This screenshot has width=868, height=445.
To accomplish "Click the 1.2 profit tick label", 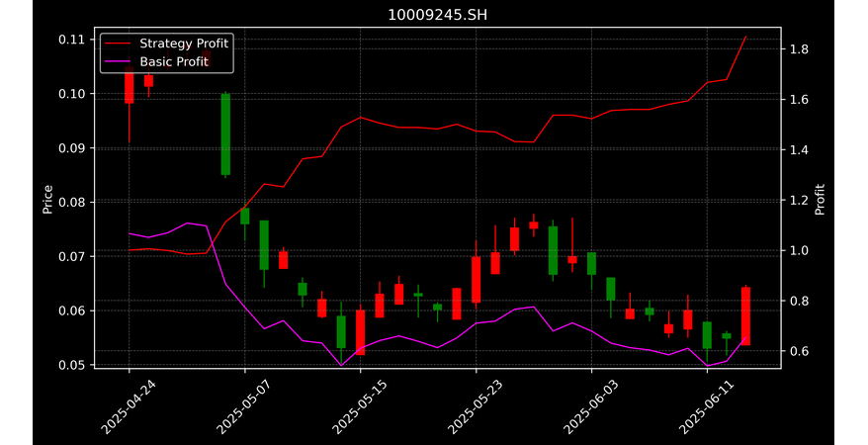I will tap(799, 201).
